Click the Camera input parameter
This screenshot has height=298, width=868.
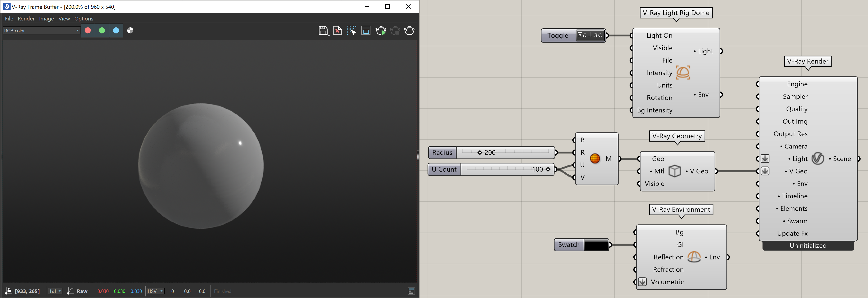click(x=794, y=146)
